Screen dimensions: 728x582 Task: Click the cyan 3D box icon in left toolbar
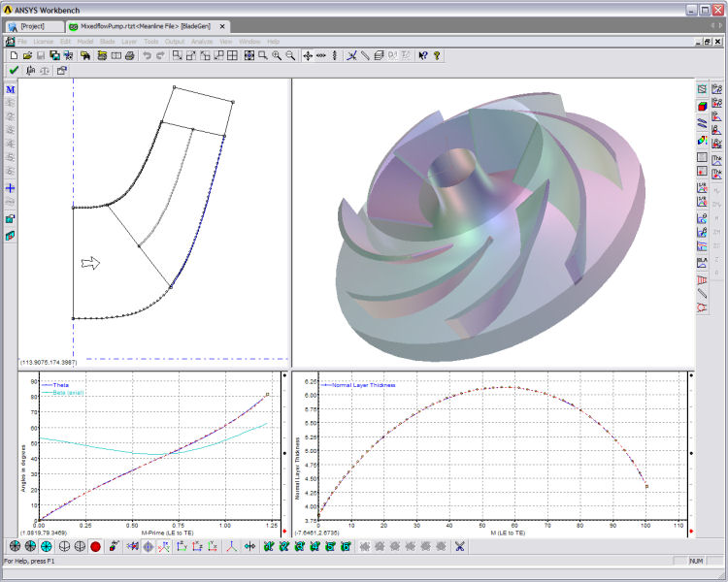click(x=11, y=236)
